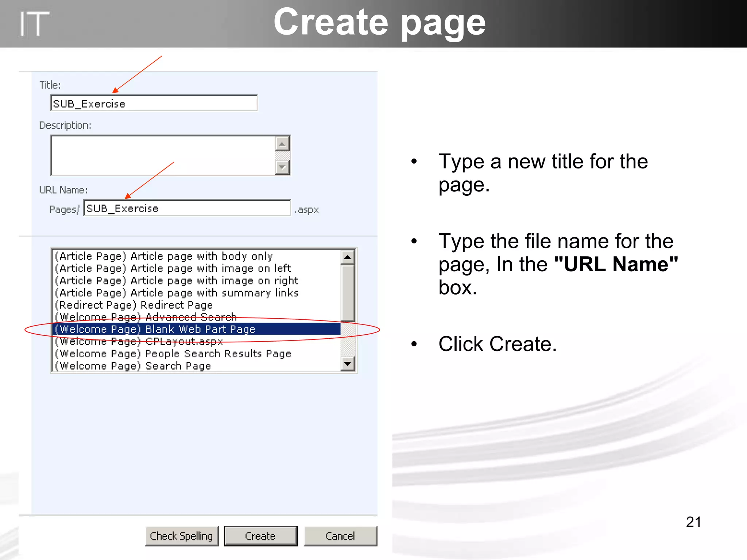
Task: Select People Search Results Page layout
Action: coord(197,353)
